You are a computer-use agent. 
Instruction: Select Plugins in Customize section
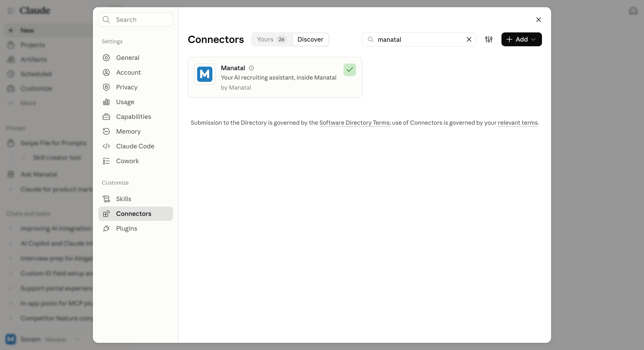tap(136, 228)
